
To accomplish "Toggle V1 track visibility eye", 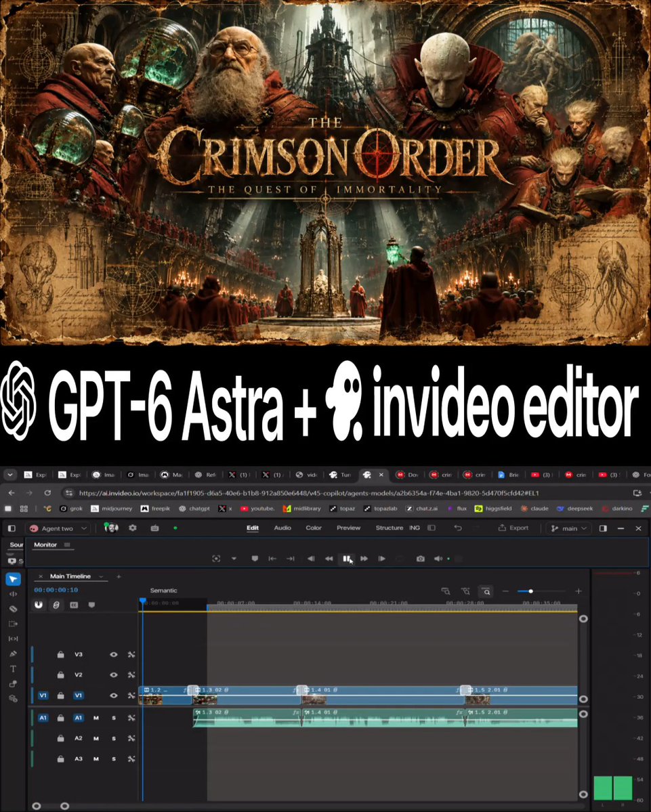I will 113,696.
